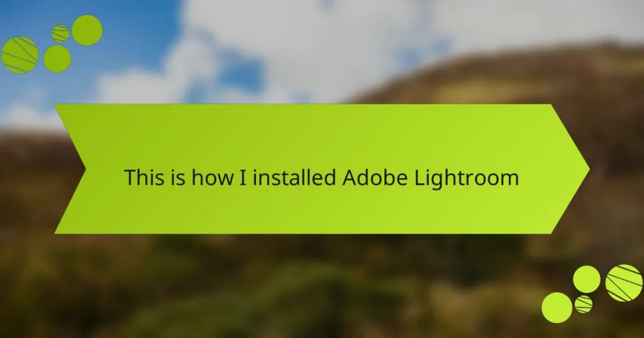
Task: Select the small striped circle at bottom-right
Action: point(583,304)
